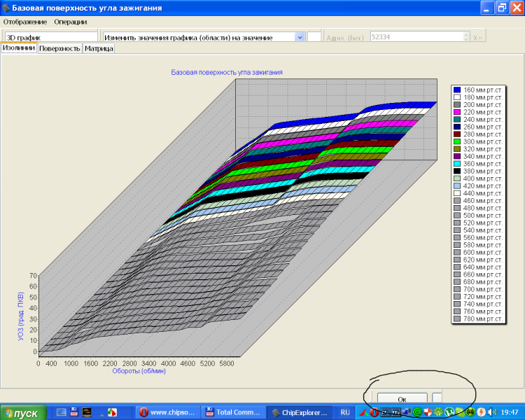Click the volume speaker tray icon
Viewport: 525px width, 420px height.
(493, 412)
